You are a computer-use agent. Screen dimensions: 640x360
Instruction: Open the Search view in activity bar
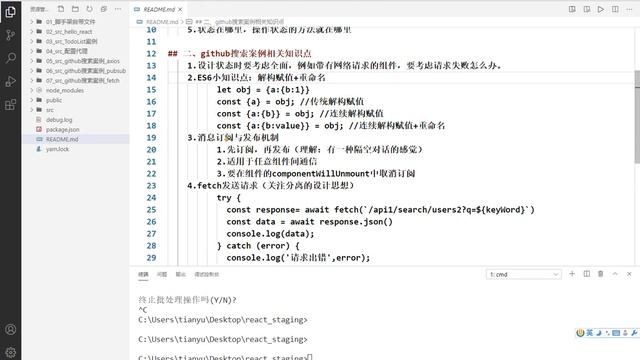point(11,58)
